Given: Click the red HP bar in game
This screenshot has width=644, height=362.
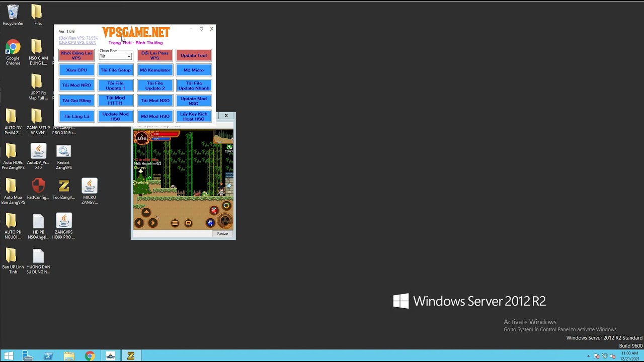Looking at the screenshot, I should [165, 134].
